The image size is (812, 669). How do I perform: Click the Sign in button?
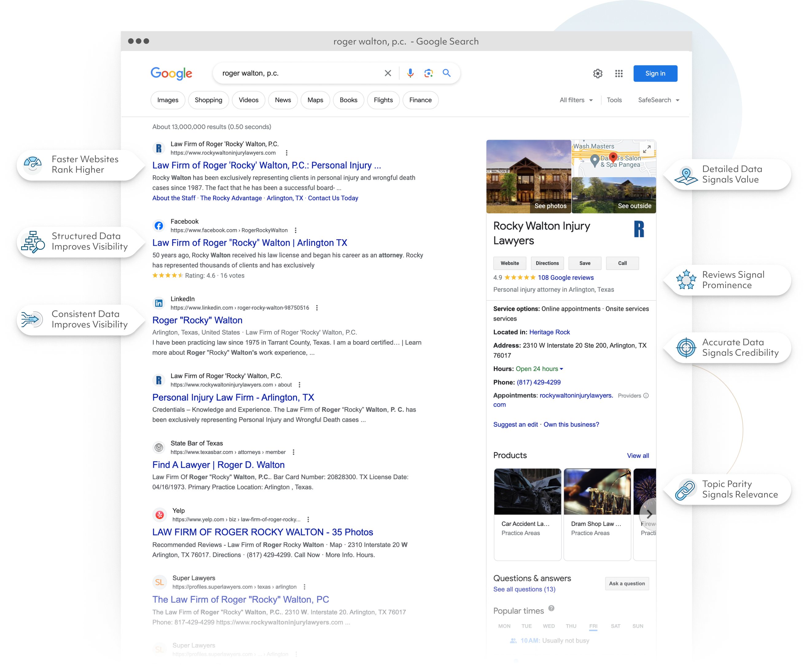coord(655,73)
